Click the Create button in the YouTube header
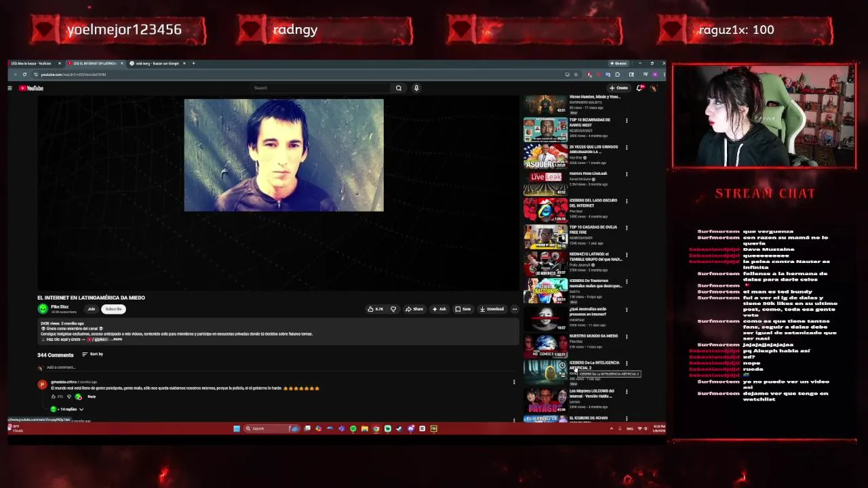This screenshot has width=868, height=488. [x=619, y=88]
